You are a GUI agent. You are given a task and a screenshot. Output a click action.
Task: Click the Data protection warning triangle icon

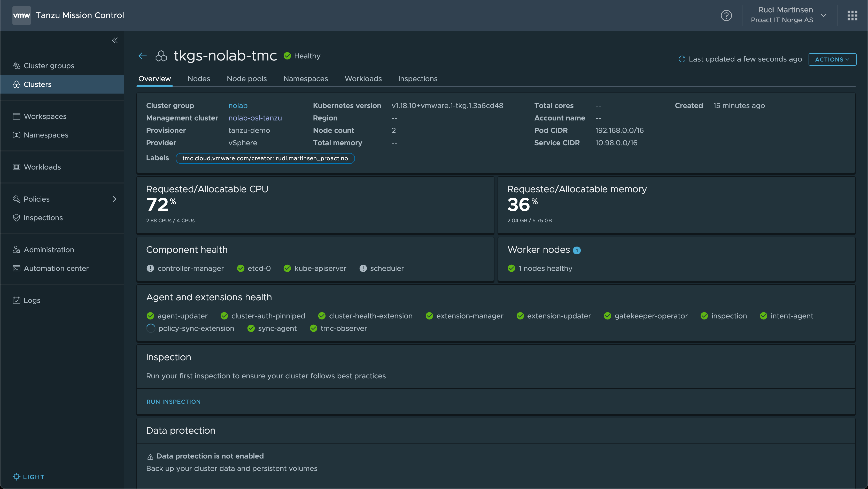[x=150, y=457]
